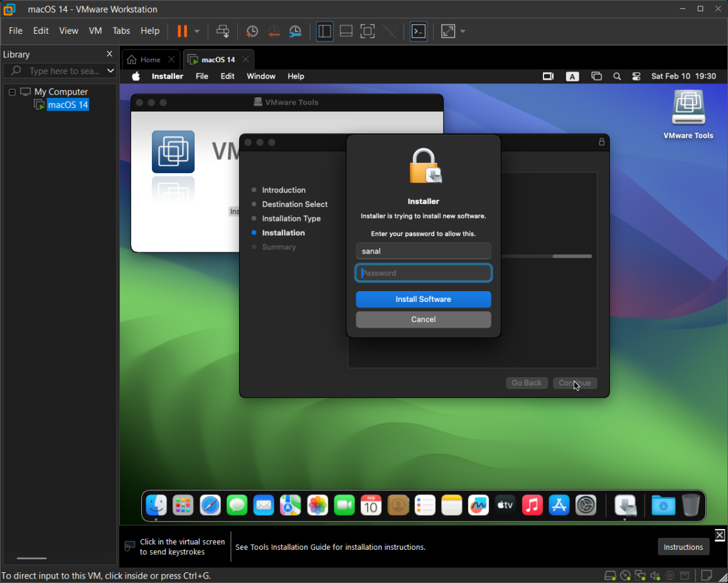Viewport: 728px width, 583px height.
Task: Revert VM to previous snapshot
Action: (x=274, y=31)
